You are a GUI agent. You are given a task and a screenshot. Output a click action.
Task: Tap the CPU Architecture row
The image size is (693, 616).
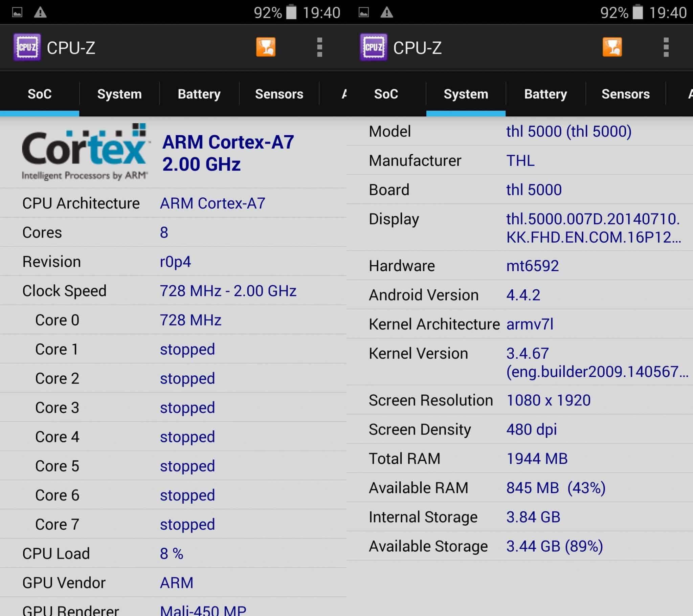[x=173, y=203]
